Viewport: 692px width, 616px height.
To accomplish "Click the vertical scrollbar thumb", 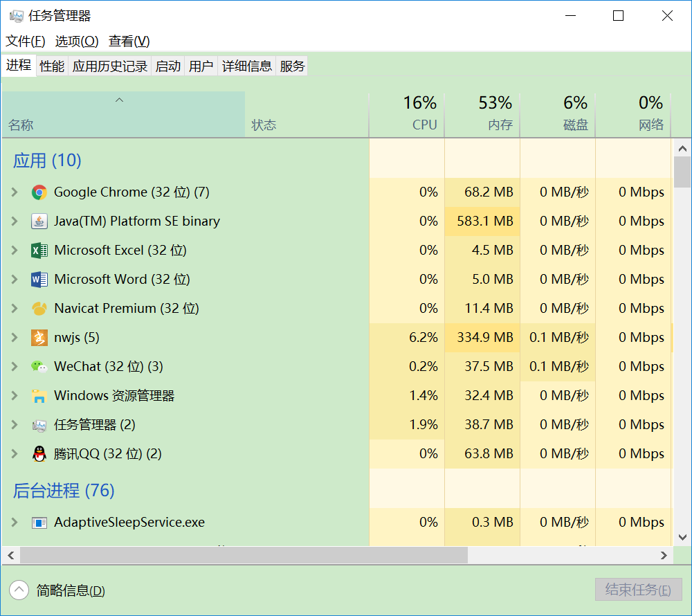I will tap(682, 172).
